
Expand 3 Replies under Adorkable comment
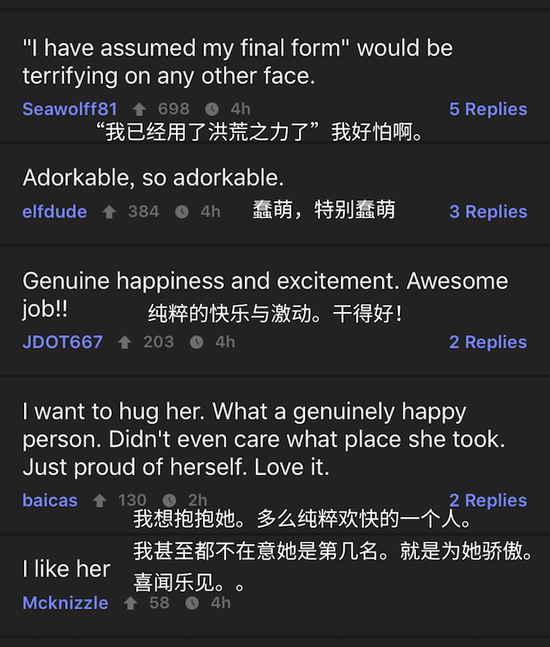(488, 212)
